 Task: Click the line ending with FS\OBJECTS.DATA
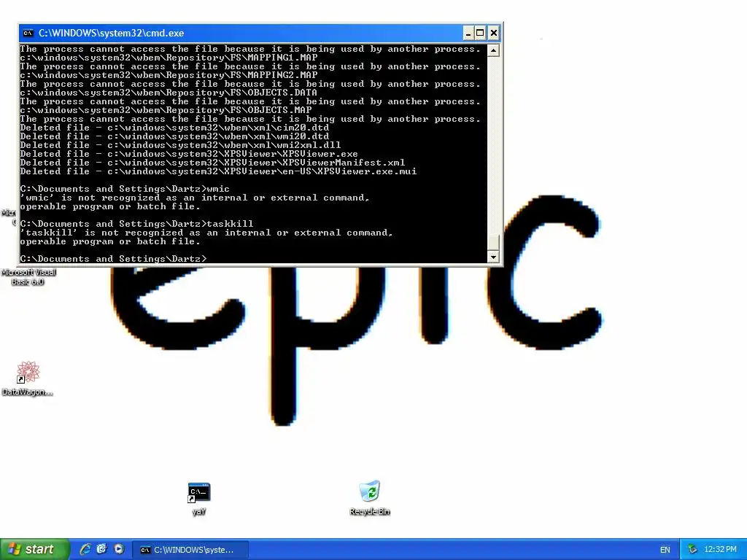point(169,93)
